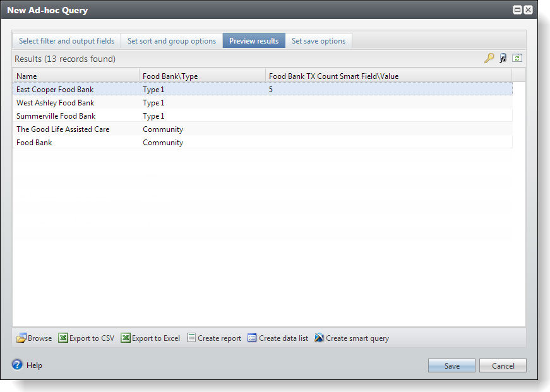Click the refresh results icon

(517, 58)
